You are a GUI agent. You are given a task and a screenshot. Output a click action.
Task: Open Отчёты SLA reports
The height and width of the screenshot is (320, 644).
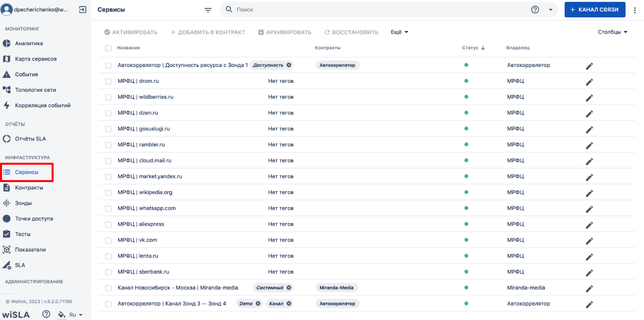pos(30,139)
